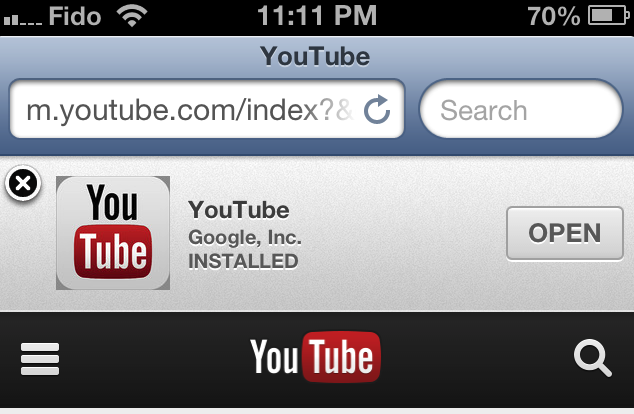Tap the YouTube logo in the dark header
Viewport: 634px width, 414px height.
click(315, 357)
